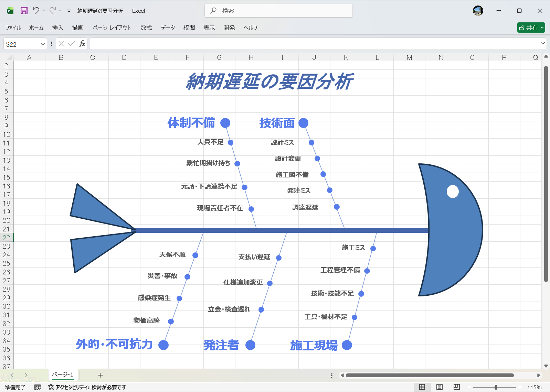Viewport: 550px width, 392px height.
Task: Open the ヘルプ tab
Action: click(251, 28)
